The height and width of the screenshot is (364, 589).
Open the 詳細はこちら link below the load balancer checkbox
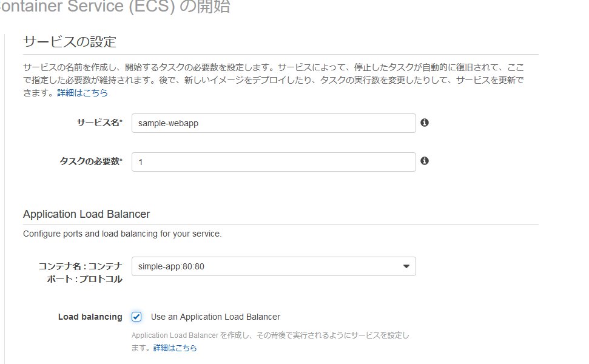click(175, 348)
